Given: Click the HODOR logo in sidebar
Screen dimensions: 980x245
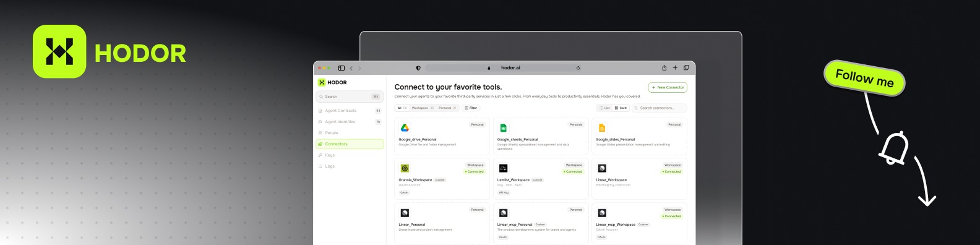Looking at the screenshot, I should pyautogui.click(x=332, y=82).
